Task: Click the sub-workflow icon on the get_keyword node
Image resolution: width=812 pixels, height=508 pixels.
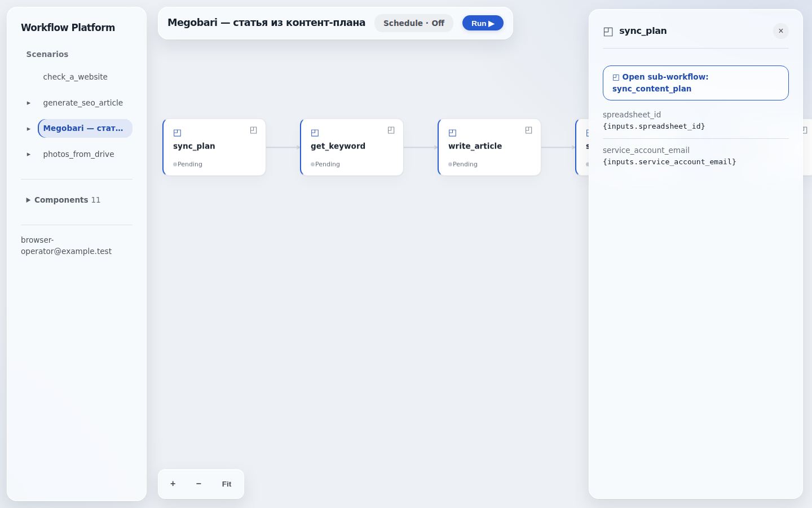Action: 315,133
